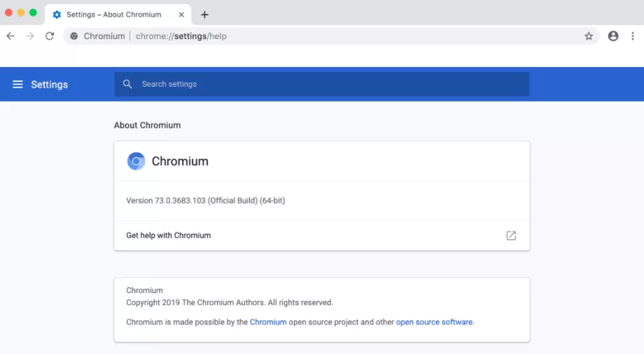Click the Chromium site info icon in address bar
This screenshot has height=354, width=644.
point(74,36)
